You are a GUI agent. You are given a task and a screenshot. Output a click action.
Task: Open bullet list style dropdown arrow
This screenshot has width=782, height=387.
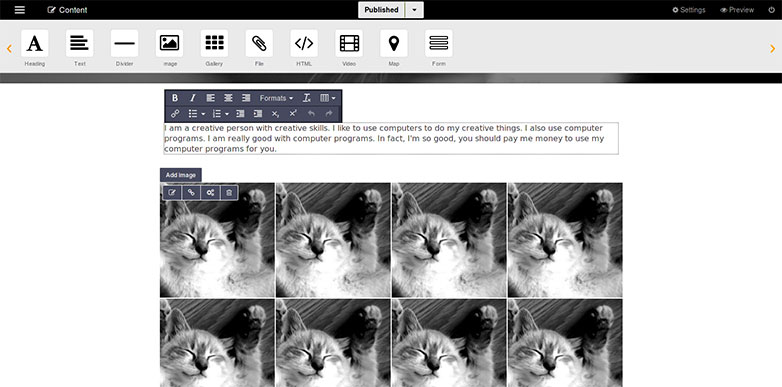[x=203, y=114]
